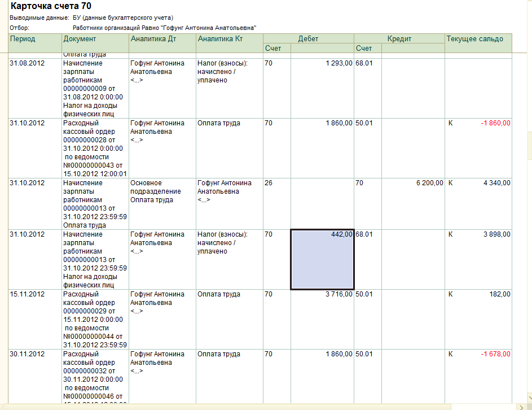Select debit "1 860,00" for cash order 00000000028
Image resolution: width=532 pixels, height=410 pixels.
pyautogui.click(x=322, y=149)
